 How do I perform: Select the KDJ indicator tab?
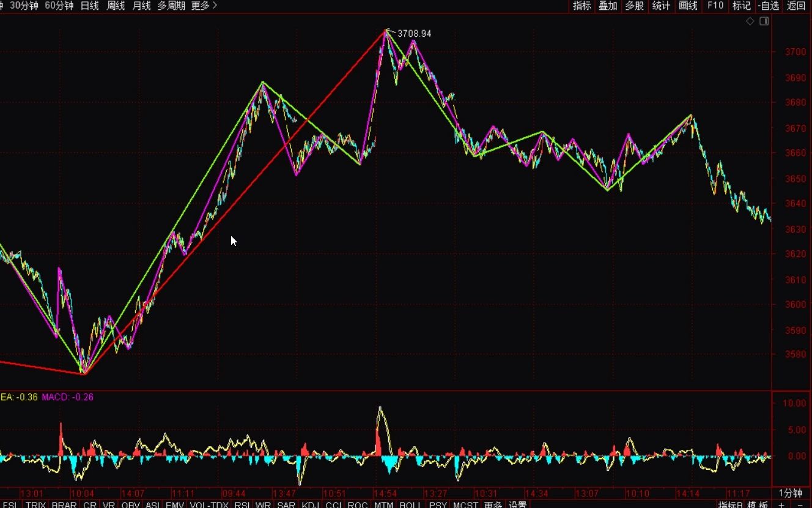click(311, 504)
